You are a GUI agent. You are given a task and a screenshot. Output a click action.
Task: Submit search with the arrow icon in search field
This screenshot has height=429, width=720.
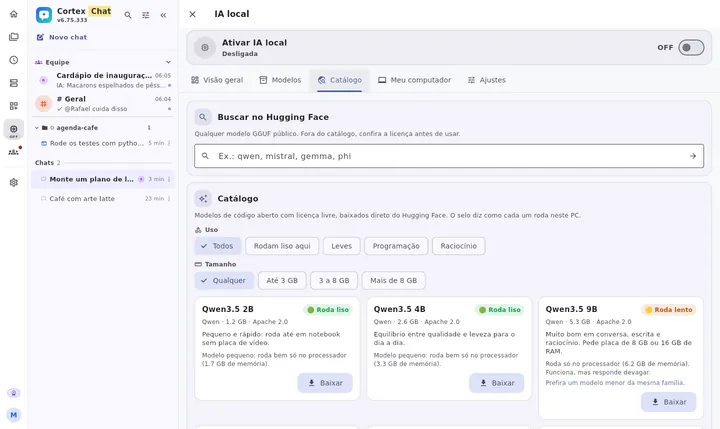tap(692, 156)
